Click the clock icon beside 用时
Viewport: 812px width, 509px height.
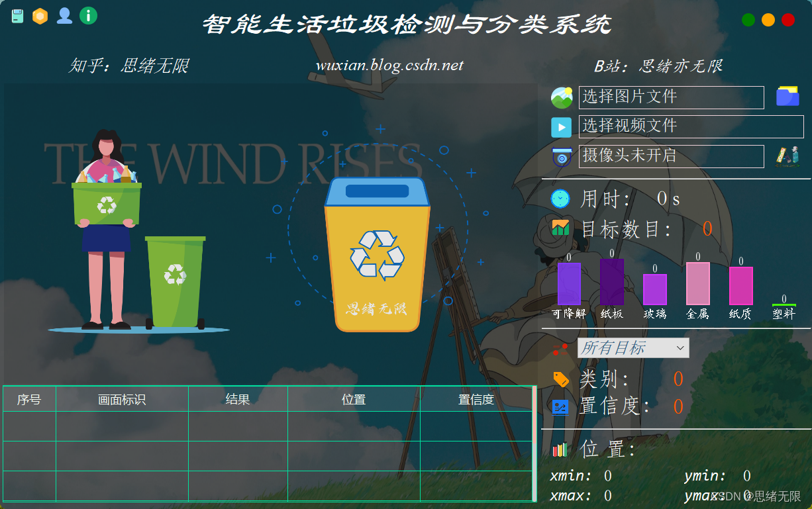coord(560,199)
